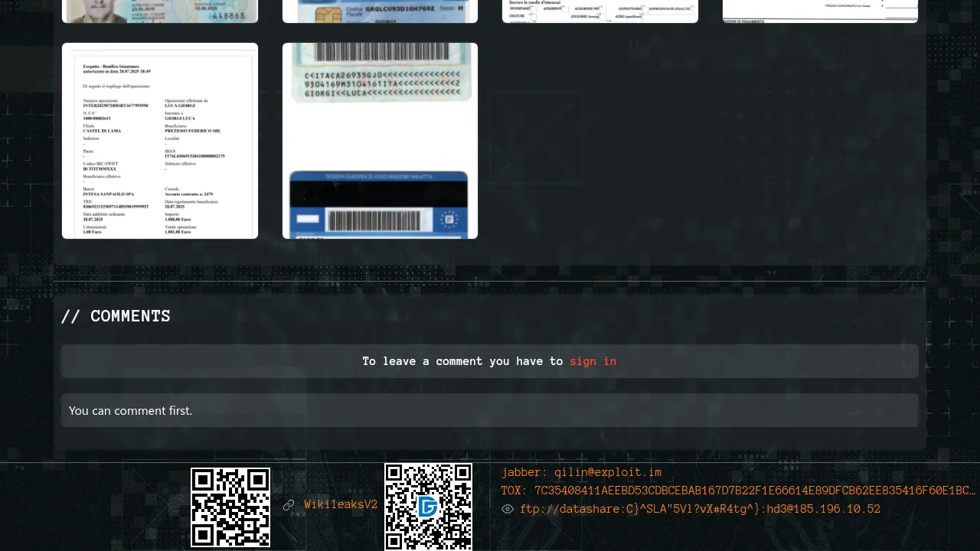Screen dimensions: 980x551
Task: Click the right QR code with blue logo
Action: click(428, 507)
